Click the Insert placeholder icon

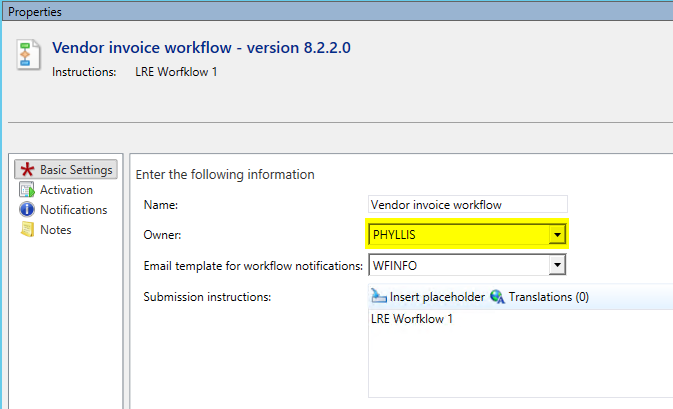[x=379, y=297]
